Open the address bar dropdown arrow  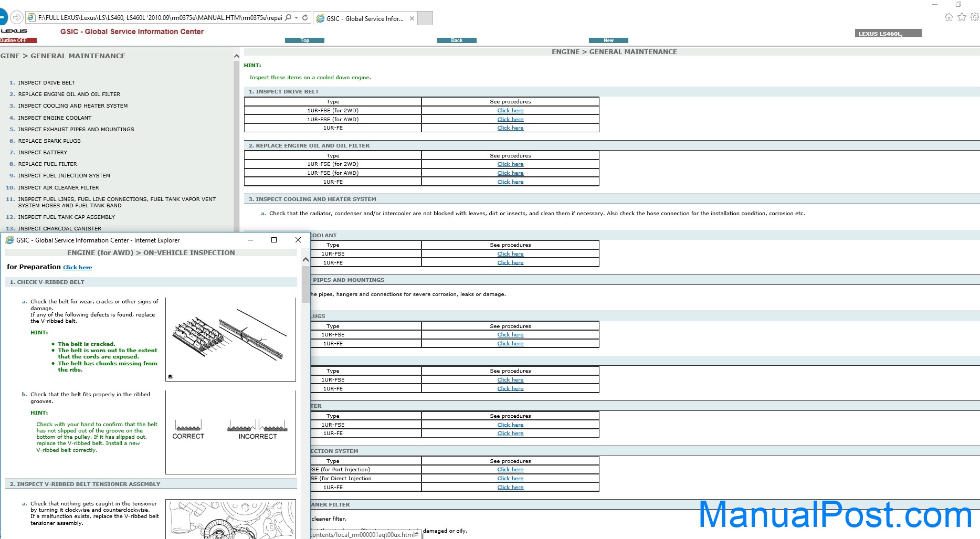(x=297, y=17)
